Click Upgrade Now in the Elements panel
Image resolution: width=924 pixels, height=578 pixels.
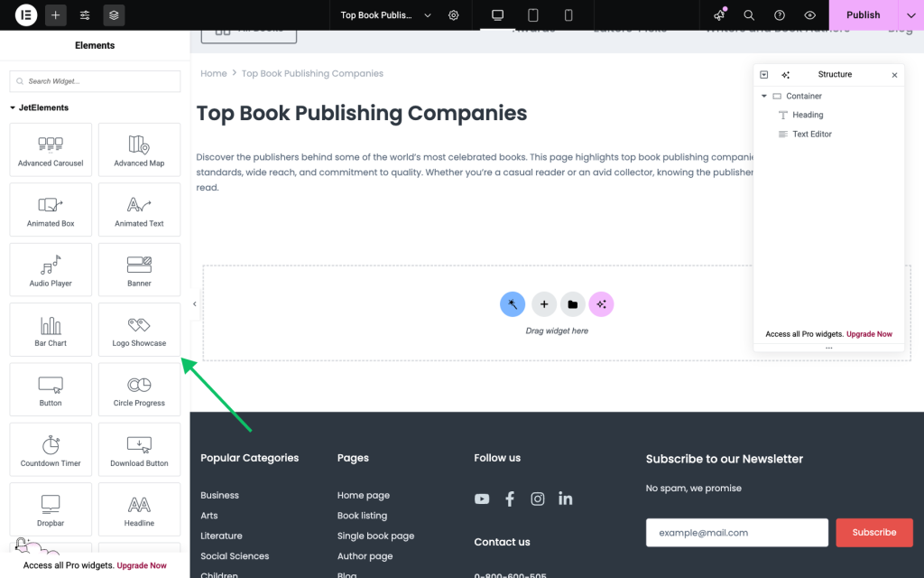[142, 565]
